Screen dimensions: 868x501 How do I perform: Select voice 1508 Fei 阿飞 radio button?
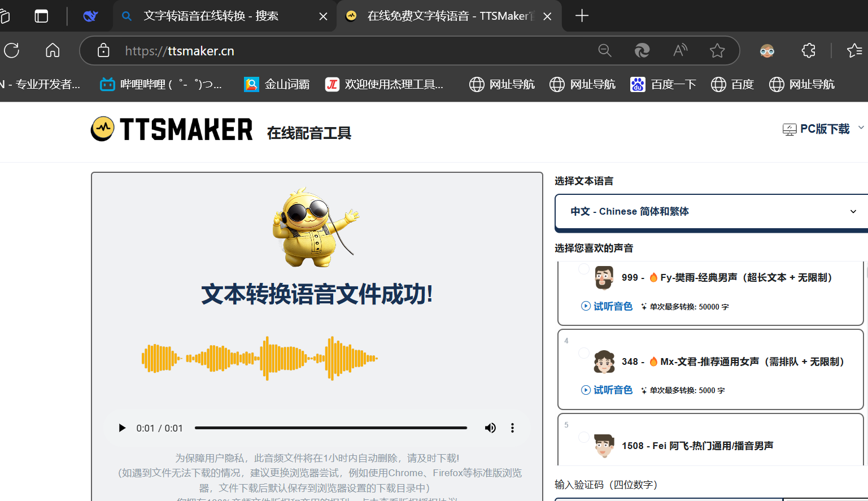584,437
